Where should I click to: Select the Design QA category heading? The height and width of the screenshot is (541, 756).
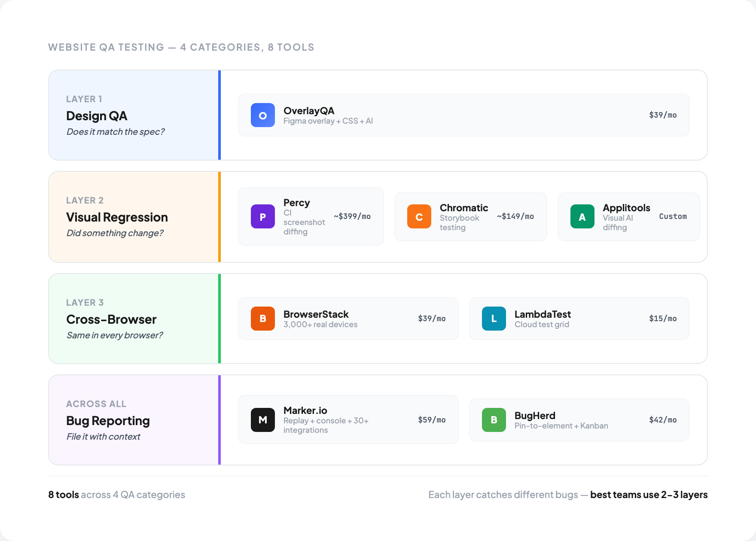pyautogui.click(x=97, y=116)
